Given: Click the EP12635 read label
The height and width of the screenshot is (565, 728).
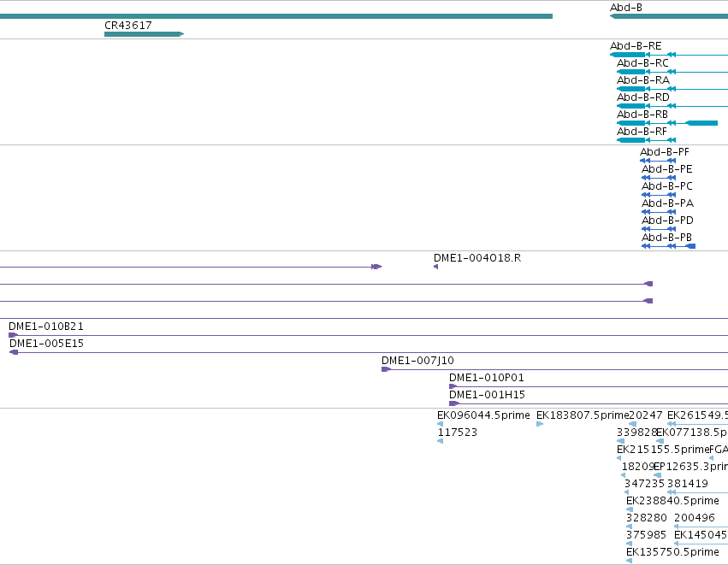Looking at the screenshot, I should coord(690,467).
